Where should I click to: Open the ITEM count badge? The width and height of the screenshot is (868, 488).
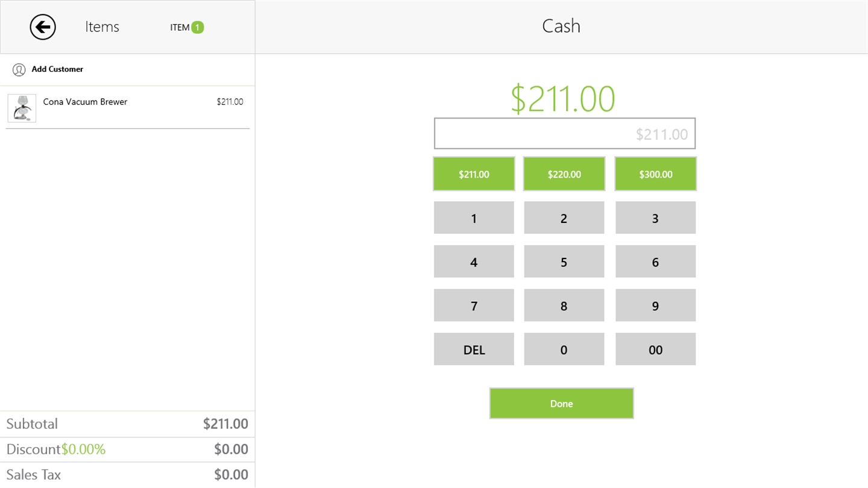197,27
